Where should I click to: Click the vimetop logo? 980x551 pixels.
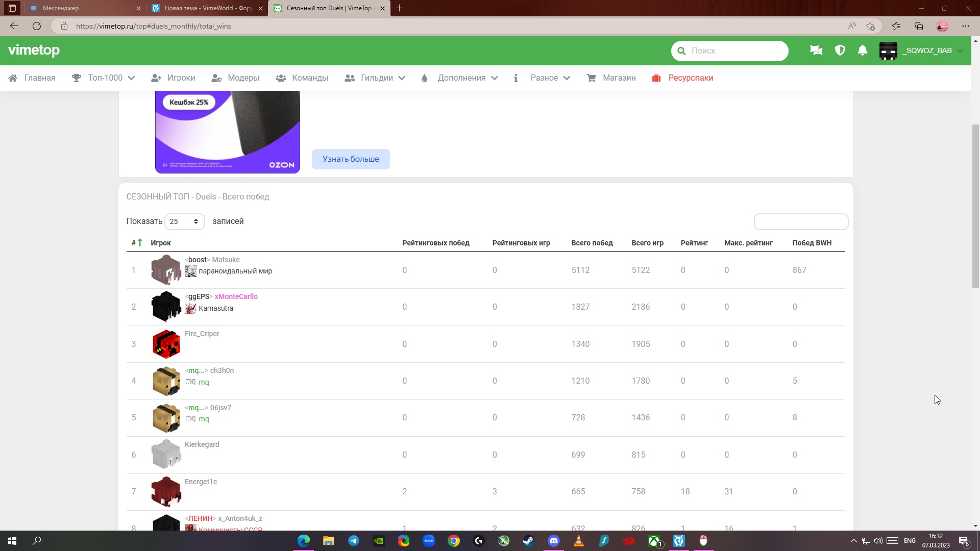point(34,50)
